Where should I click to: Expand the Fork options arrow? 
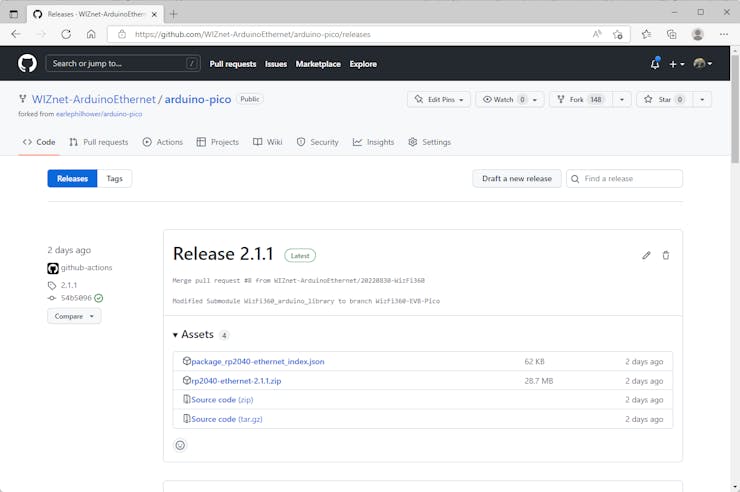(x=622, y=100)
